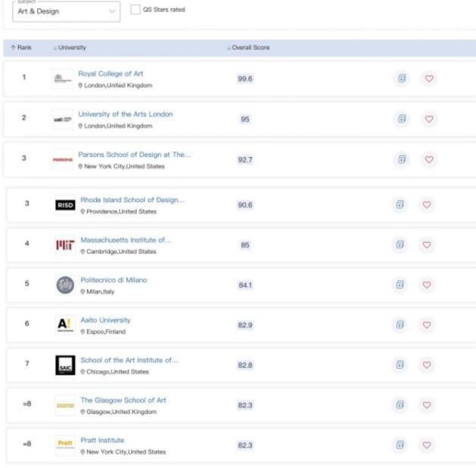Add Aalto University to compare
Screen dimensions: 476x468
point(400,324)
